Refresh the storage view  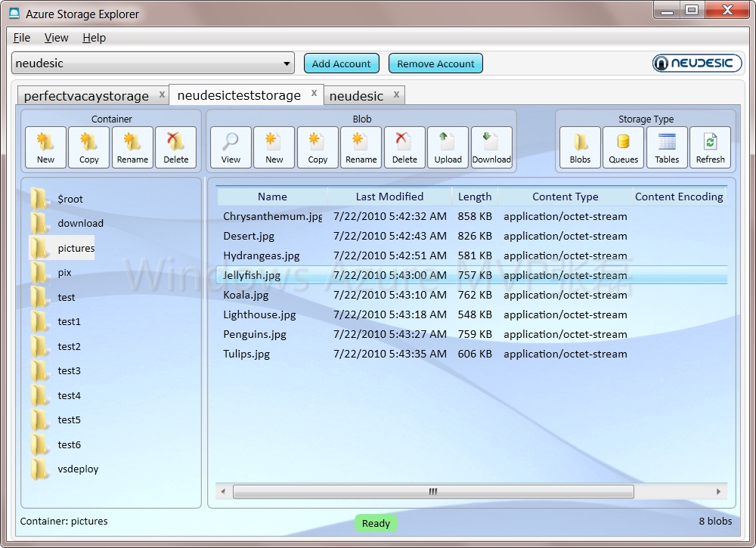(710, 147)
